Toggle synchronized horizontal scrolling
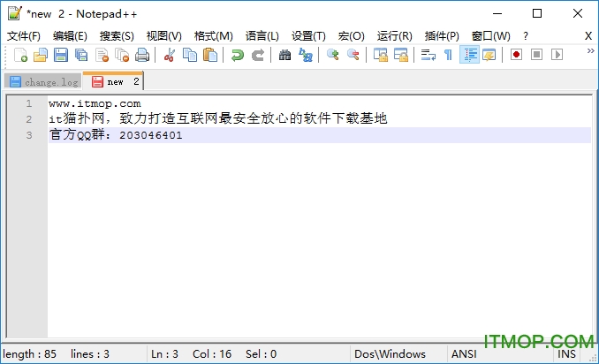The width and height of the screenshot is (599, 364). 401,55
